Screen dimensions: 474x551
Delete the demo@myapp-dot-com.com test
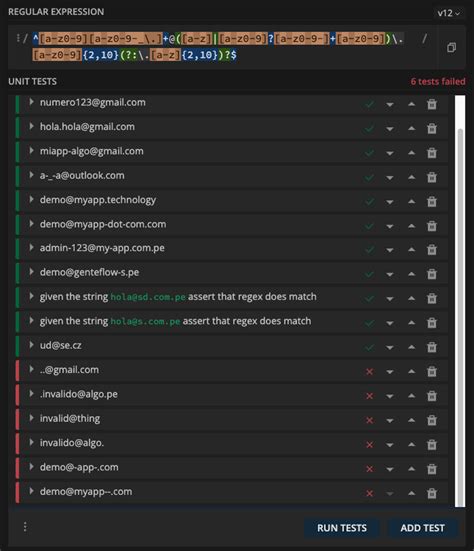tap(431, 226)
